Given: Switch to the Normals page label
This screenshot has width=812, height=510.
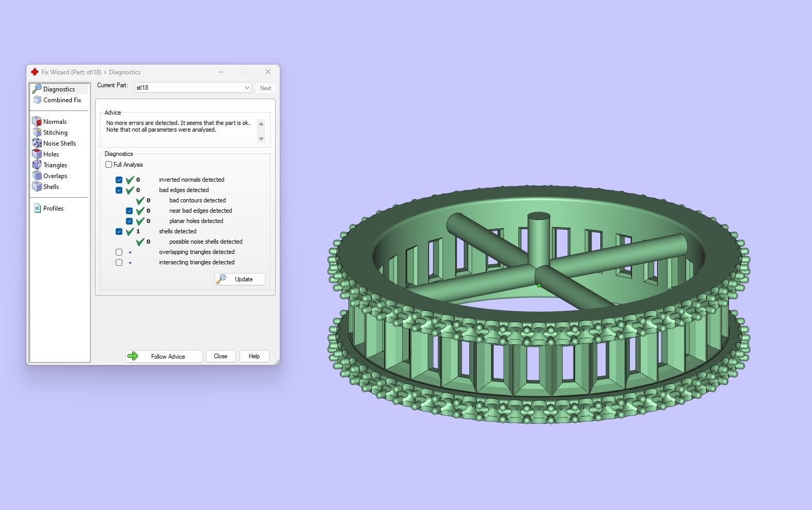Looking at the screenshot, I should click(x=55, y=122).
